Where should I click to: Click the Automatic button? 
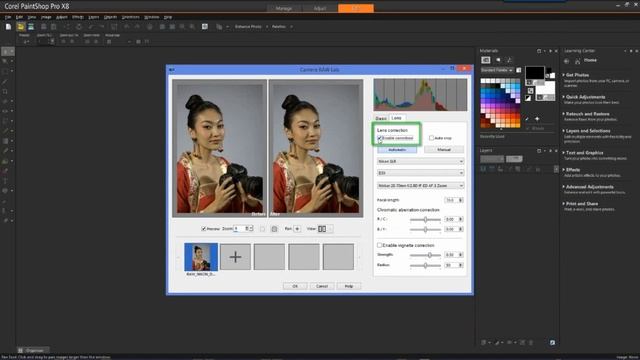coord(397,150)
